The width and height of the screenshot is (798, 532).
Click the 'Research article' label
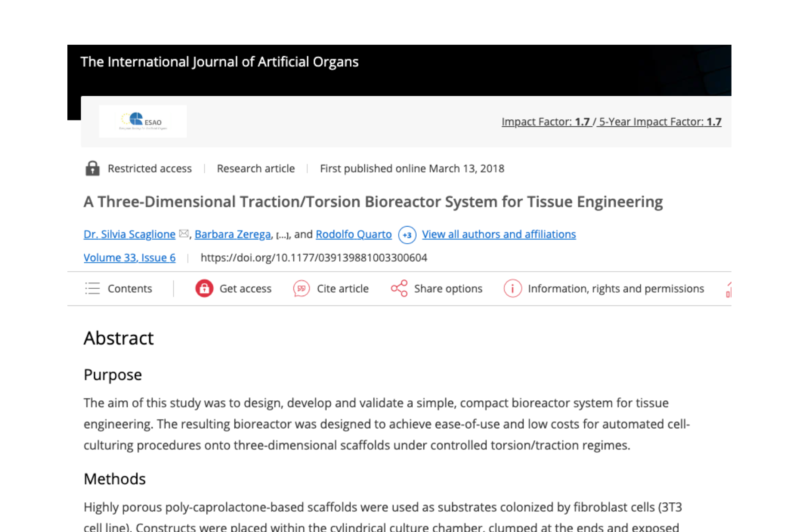pyautogui.click(x=256, y=168)
